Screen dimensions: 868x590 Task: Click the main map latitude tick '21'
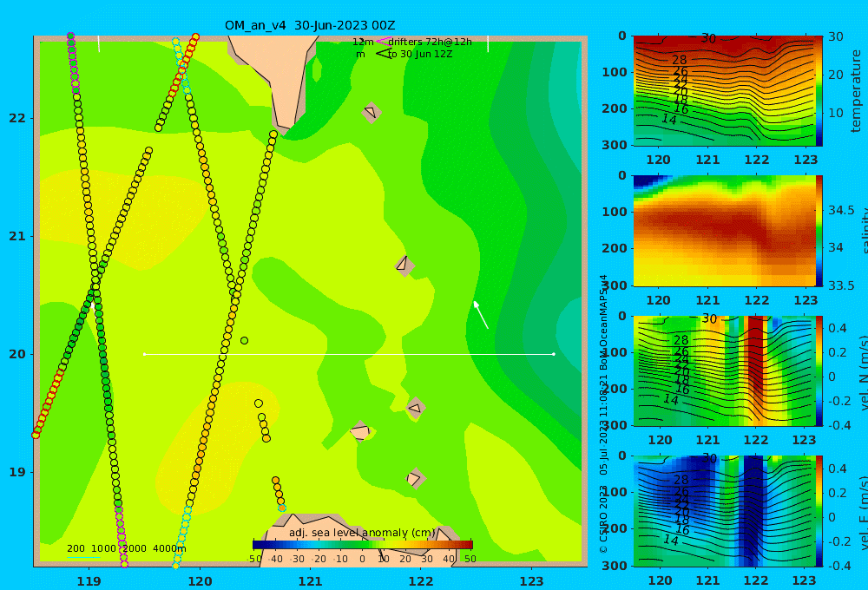click(x=16, y=236)
